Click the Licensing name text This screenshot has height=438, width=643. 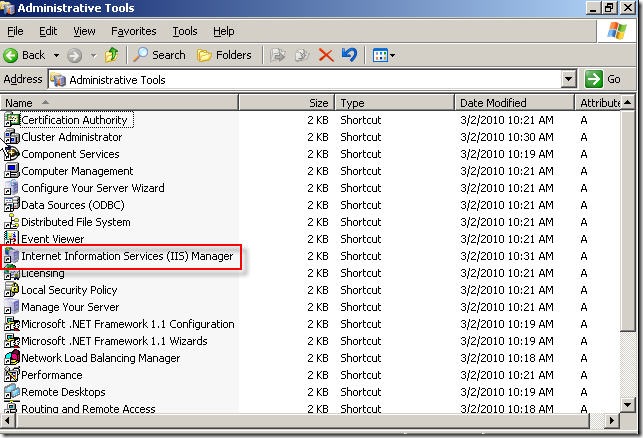[x=43, y=274]
